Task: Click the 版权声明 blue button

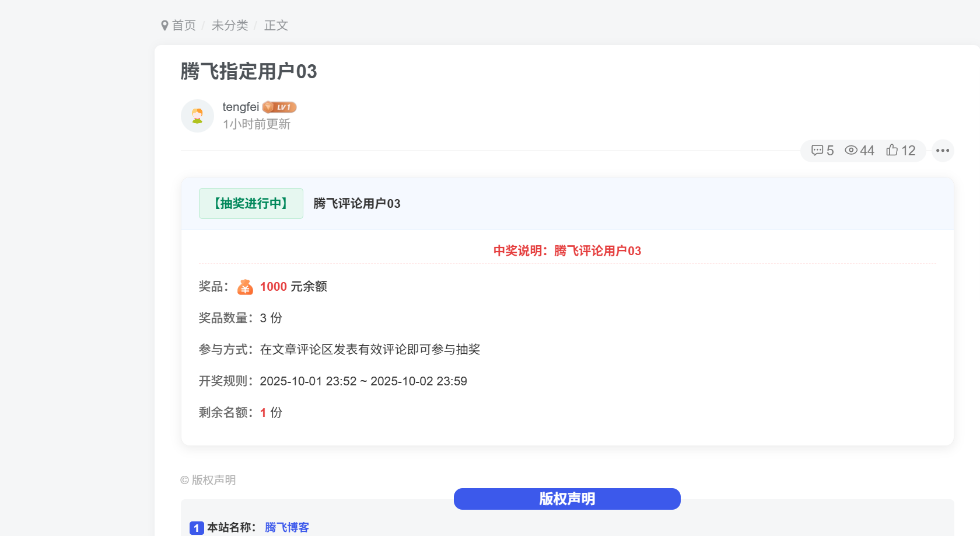Action: point(566,499)
